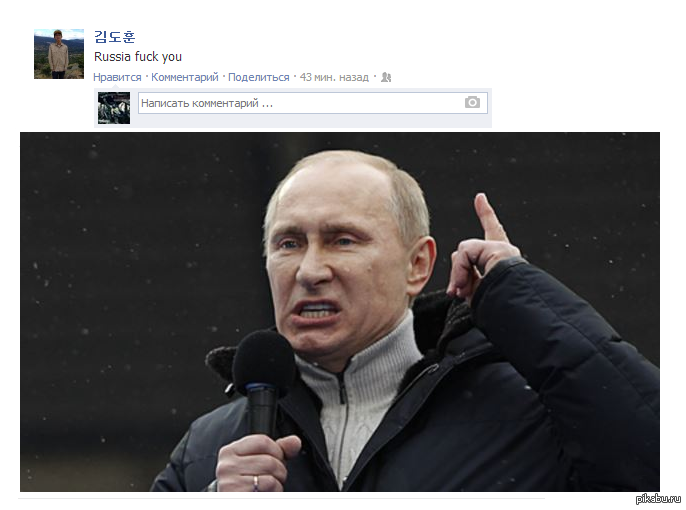Click the friends audience icon beside timestamp
The width and height of the screenshot is (686, 510).
386,77
